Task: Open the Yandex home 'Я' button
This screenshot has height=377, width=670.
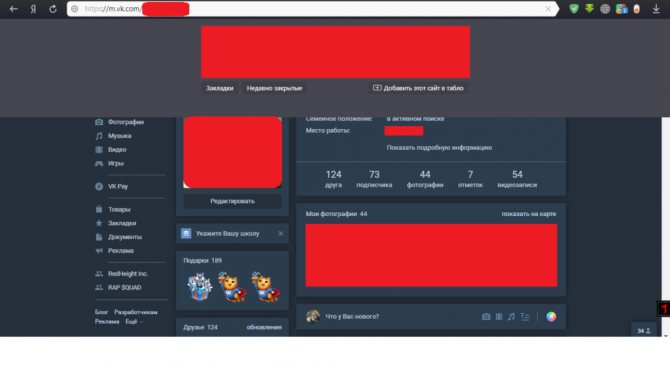Action: [x=33, y=9]
